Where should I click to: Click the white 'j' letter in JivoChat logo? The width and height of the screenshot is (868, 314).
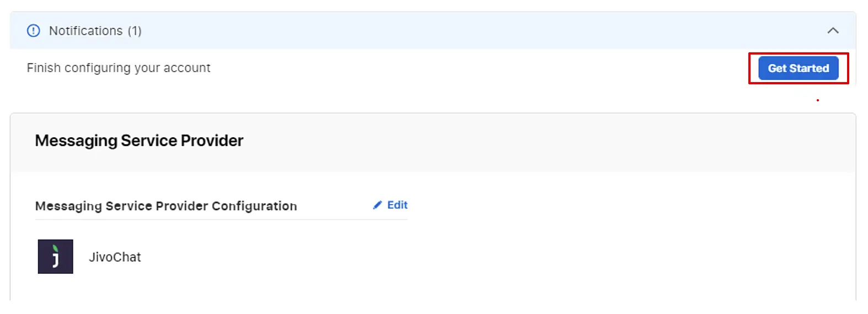pyautogui.click(x=56, y=259)
